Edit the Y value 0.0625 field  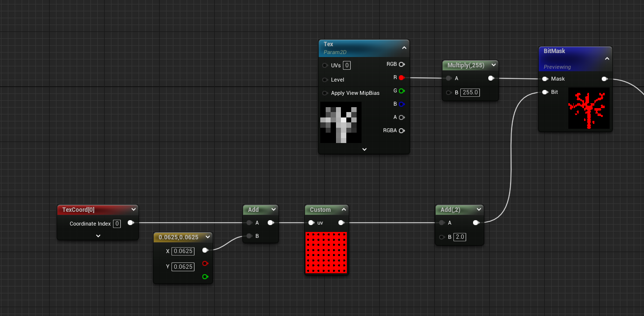(x=183, y=266)
